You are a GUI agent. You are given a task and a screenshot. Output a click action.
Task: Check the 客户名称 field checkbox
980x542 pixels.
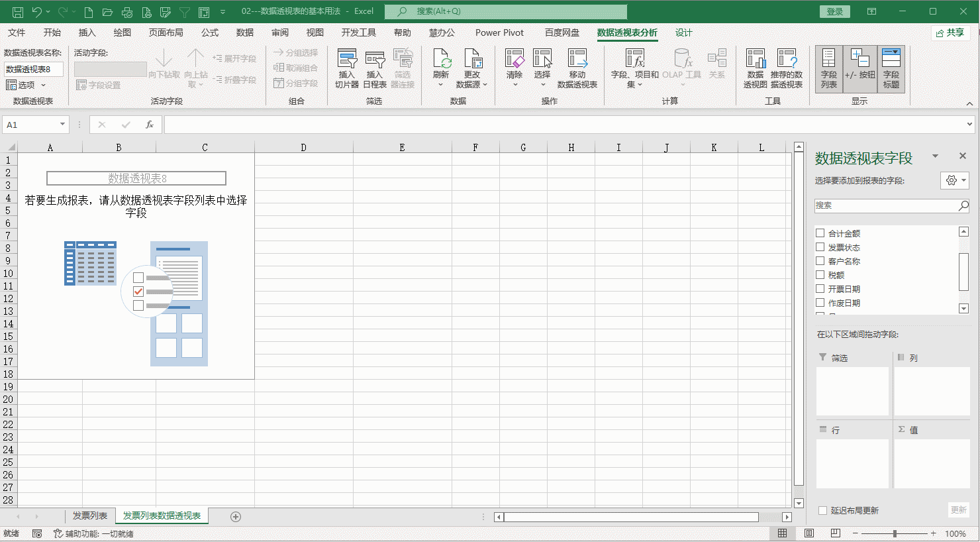tap(820, 261)
